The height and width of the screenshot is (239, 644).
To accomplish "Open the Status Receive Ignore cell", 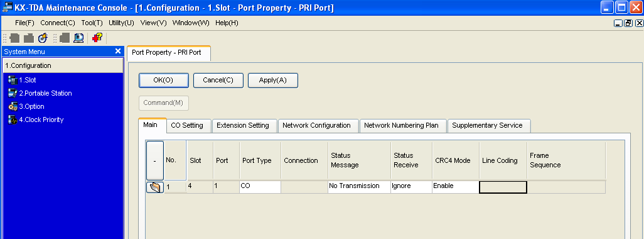I will point(411,186).
